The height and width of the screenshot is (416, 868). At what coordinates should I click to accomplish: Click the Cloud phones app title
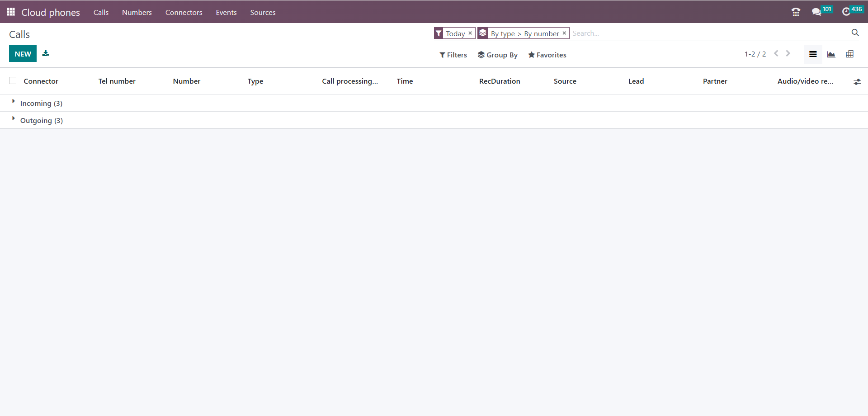coord(51,12)
